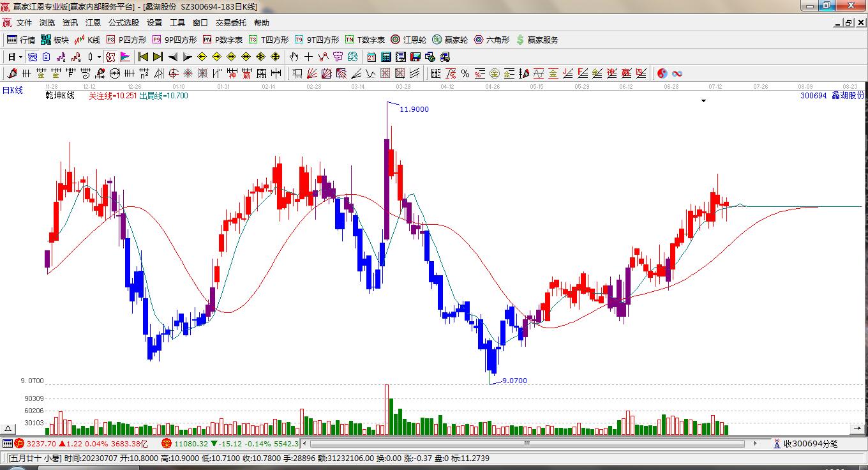Click the yellow diamond left-arrow icon
Screen dimensions: 868x470
[202, 57]
